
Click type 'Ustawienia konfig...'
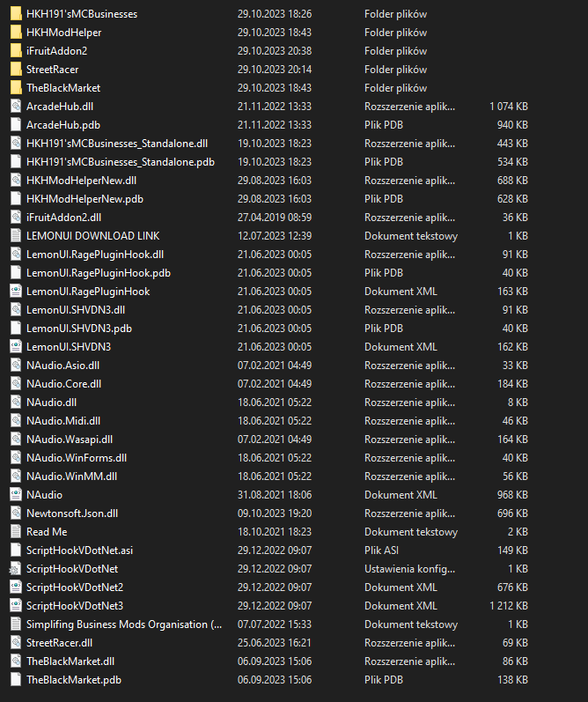pos(409,569)
